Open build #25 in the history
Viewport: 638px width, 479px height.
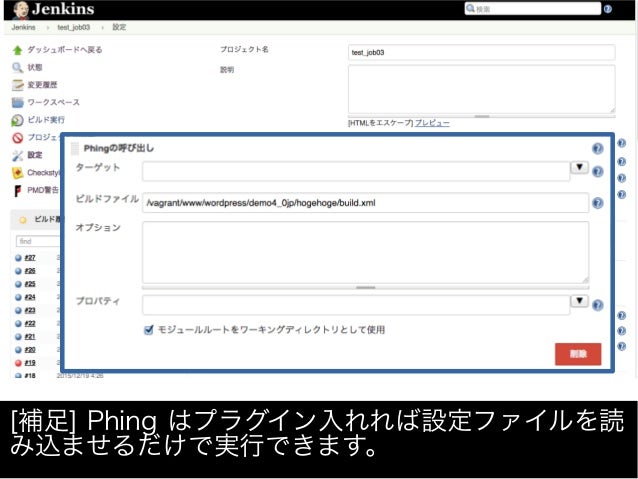tap(30, 284)
